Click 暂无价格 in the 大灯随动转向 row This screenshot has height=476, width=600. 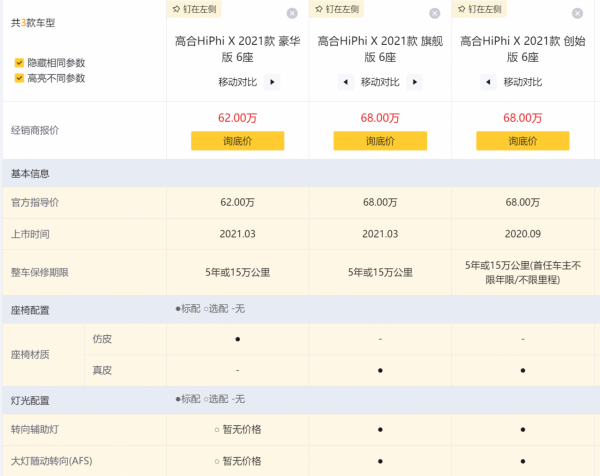[x=242, y=461]
